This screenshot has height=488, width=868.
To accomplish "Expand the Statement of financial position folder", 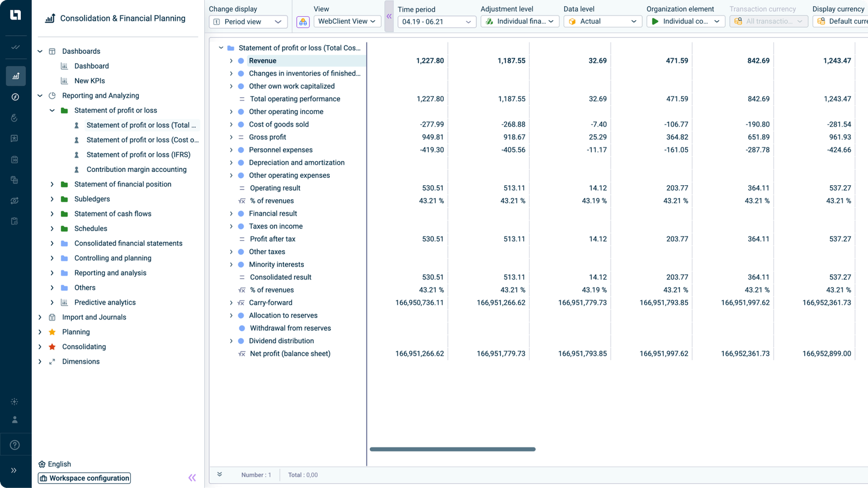I will pyautogui.click(x=52, y=185).
